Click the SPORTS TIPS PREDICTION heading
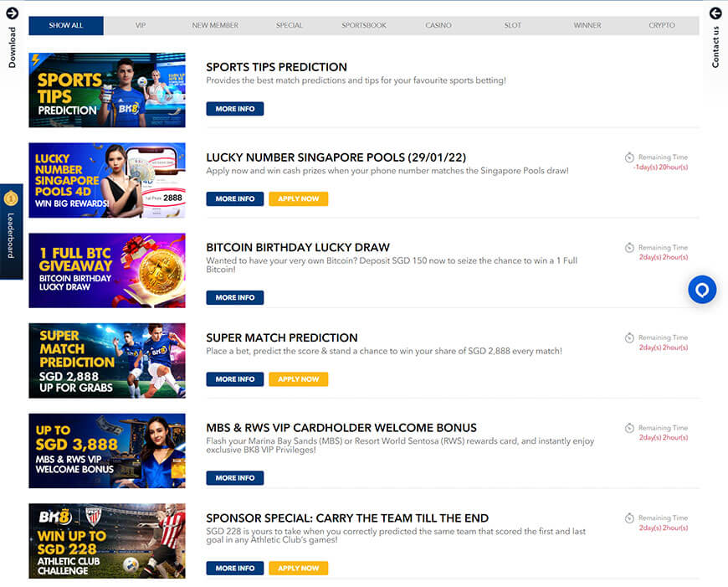The width and height of the screenshot is (728, 587). click(x=276, y=67)
